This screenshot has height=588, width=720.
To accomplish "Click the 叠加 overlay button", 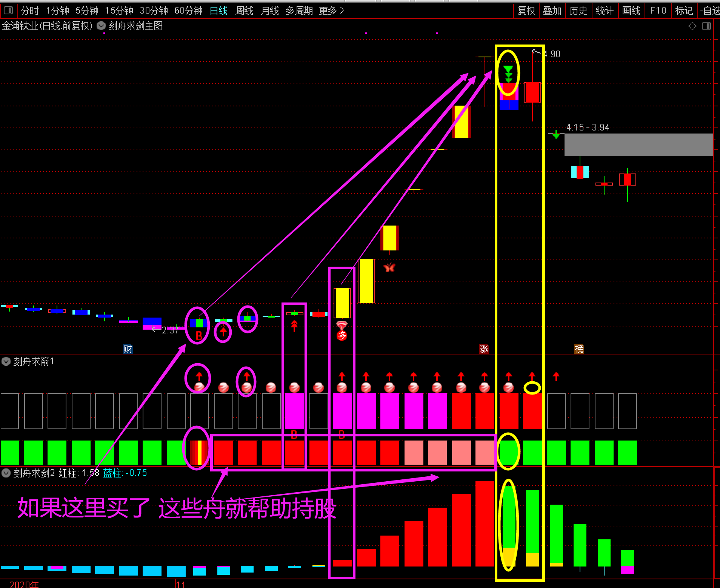I will coord(552,11).
